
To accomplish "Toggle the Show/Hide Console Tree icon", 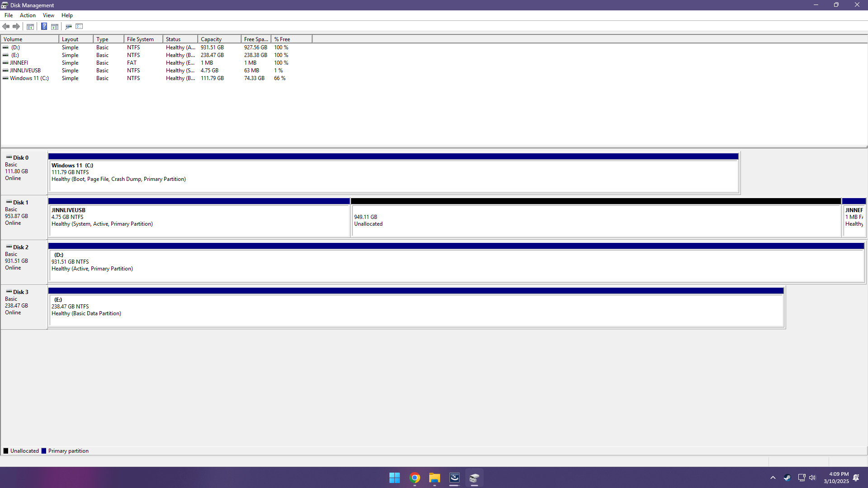I will click(x=30, y=26).
